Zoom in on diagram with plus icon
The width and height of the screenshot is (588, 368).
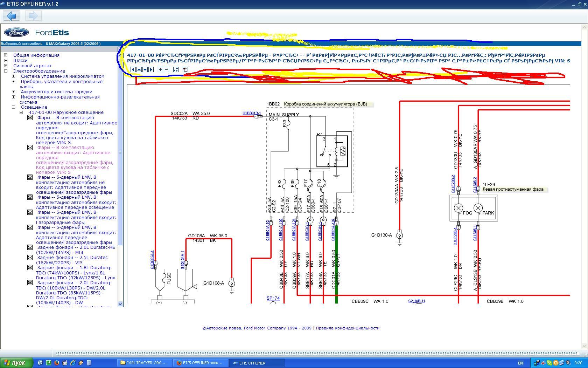pos(160,69)
